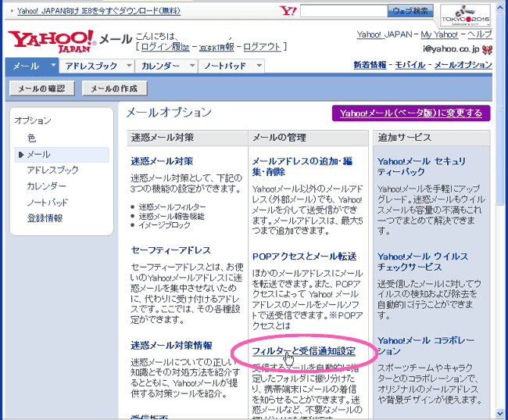The width and height of the screenshot is (508, 420).
Task: Click the 迷惑メール報告機能 bullet text
Action: click(171, 216)
